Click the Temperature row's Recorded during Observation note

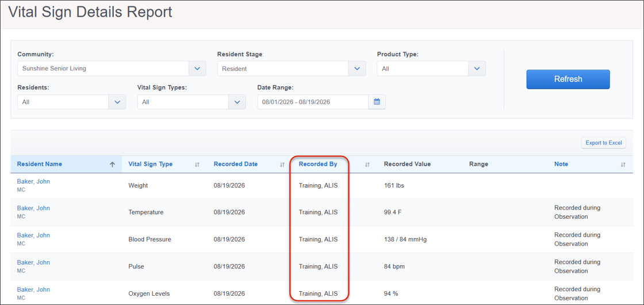pyautogui.click(x=577, y=212)
